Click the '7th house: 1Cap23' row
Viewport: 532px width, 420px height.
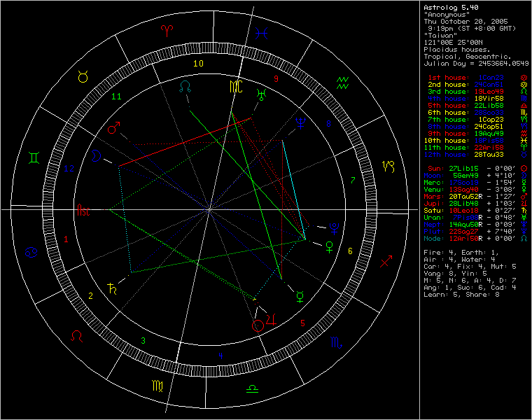click(476, 120)
